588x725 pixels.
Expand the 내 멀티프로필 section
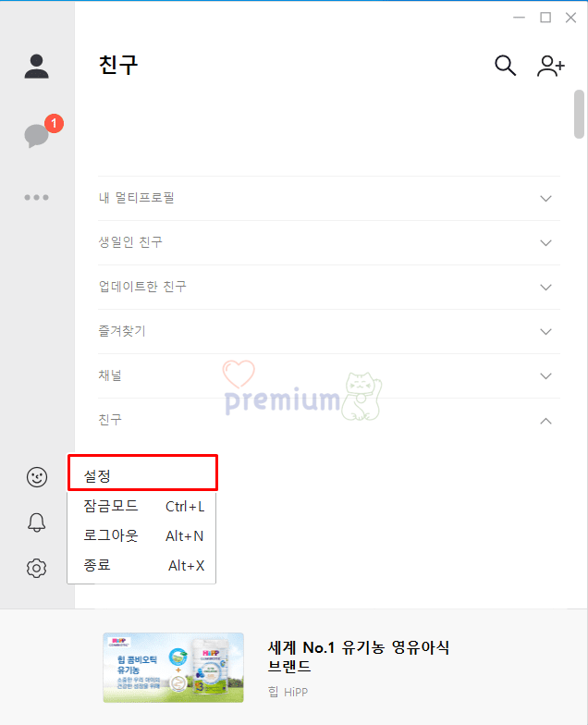click(329, 198)
